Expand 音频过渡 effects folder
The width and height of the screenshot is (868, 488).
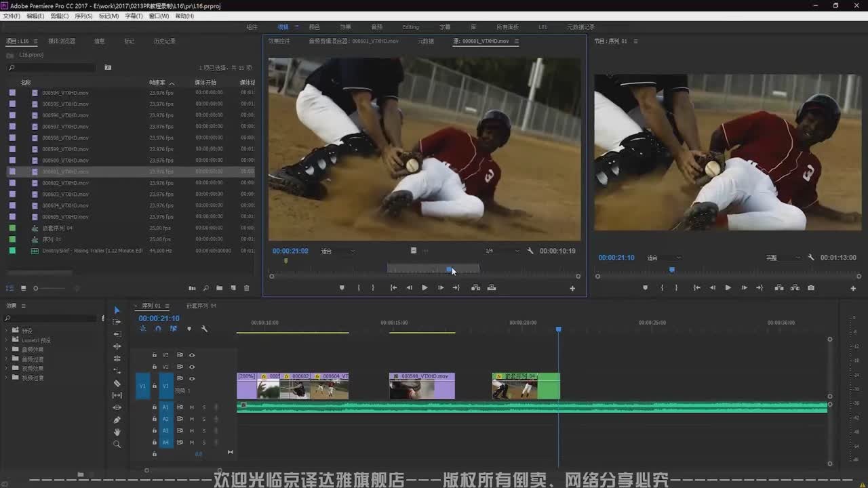tap(7, 359)
